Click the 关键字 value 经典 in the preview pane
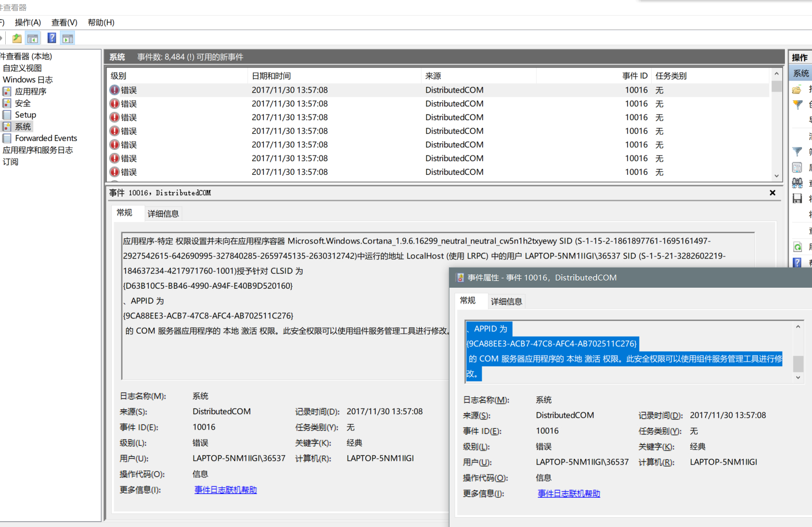This screenshot has height=527, width=812. point(354,443)
